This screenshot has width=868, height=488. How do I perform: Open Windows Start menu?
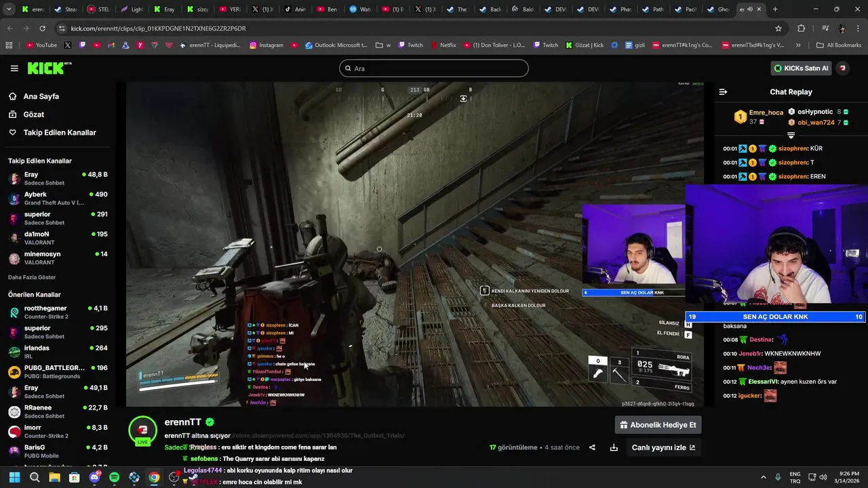point(14,478)
